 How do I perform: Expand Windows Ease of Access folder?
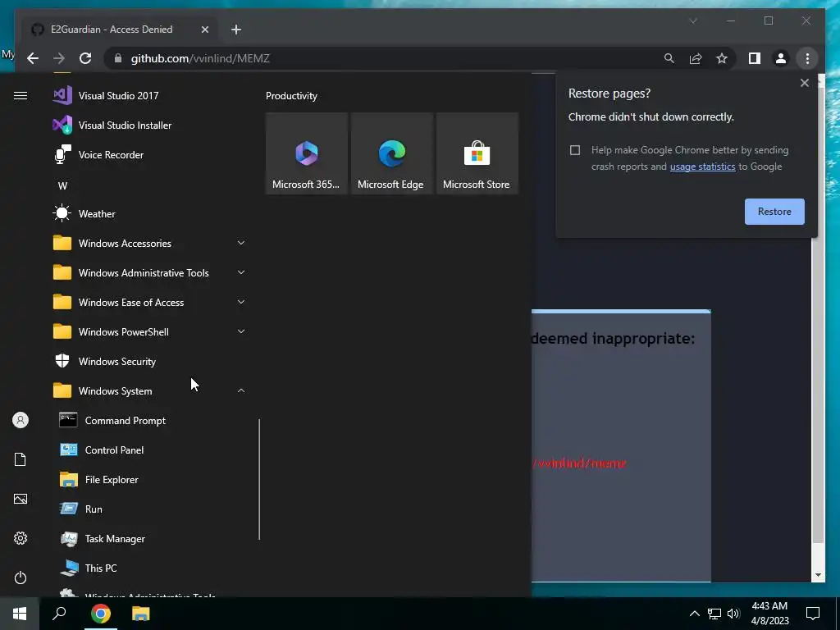(150, 302)
